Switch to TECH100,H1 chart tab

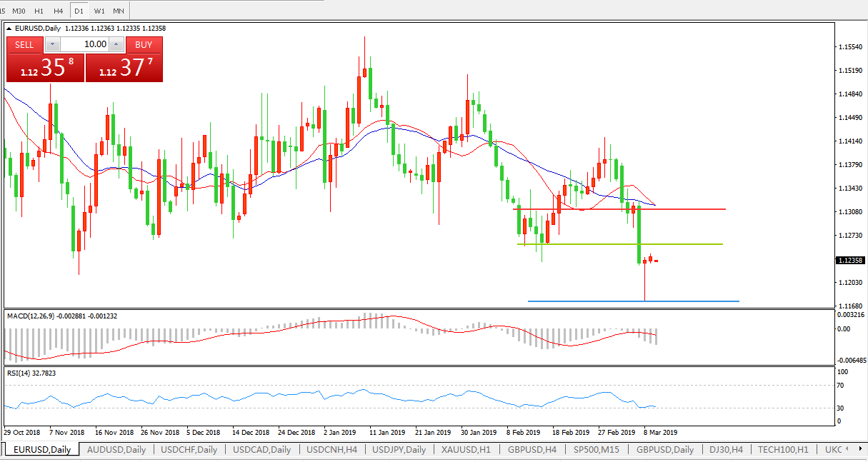click(x=784, y=450)
